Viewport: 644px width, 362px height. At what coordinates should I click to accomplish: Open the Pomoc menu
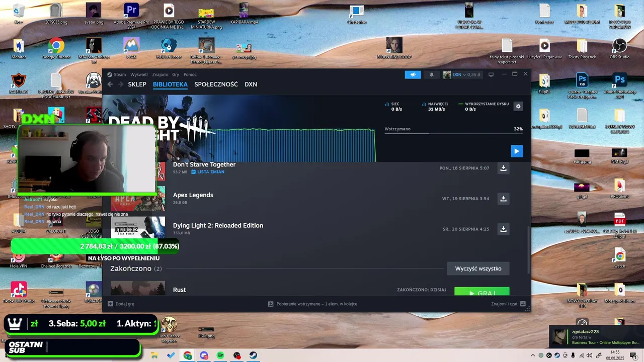point(190,74)
